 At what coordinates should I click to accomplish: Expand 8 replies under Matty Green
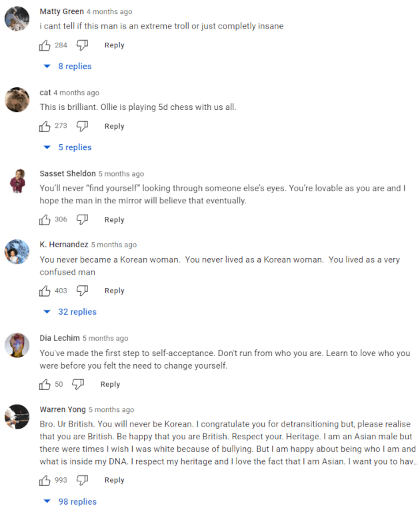67,66
